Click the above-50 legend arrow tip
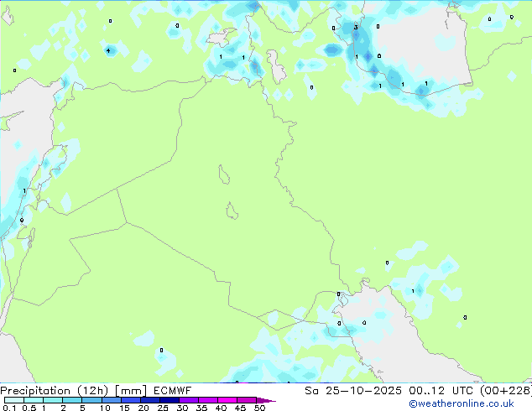 point(266,400)
